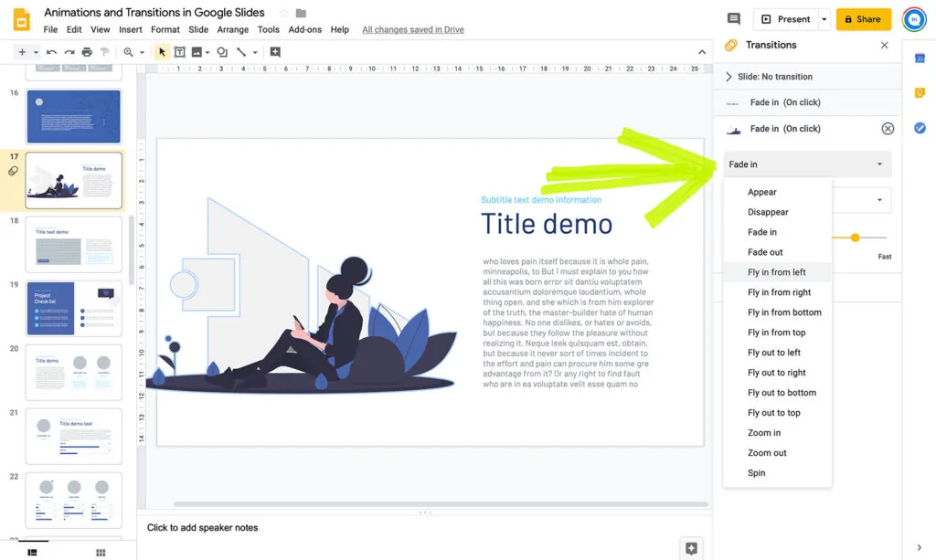Open the Google account avatar
Screen dimensions: 936x560
tap(914, 19)
